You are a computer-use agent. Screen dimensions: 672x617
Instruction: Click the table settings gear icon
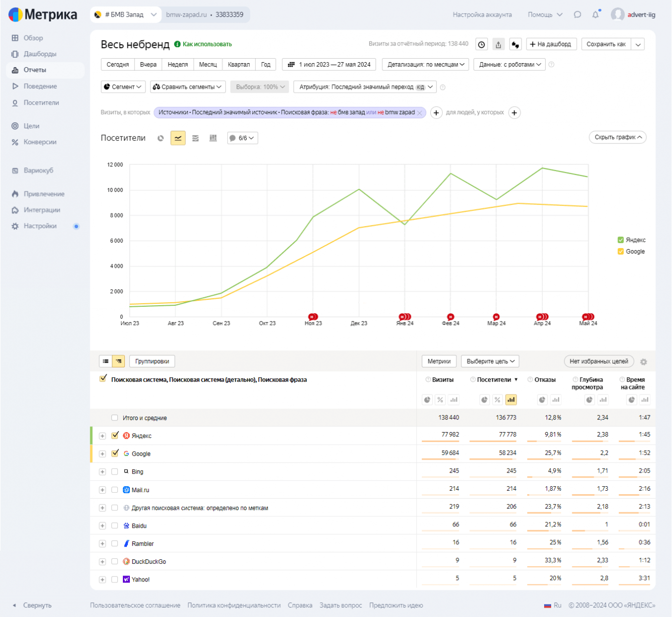pyautogui.click(x=643, y=362)
